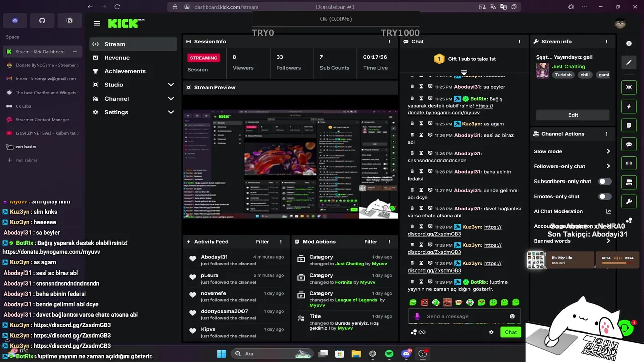The width and height of the screenshot is (644, 362).
Task: Click the chat bubble icon in right toolbar
Action: pos(629,144)
